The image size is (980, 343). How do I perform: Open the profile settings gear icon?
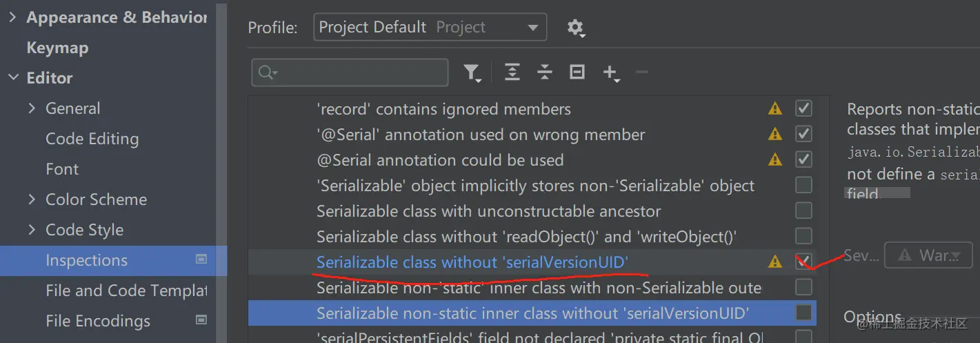(575, 28)
